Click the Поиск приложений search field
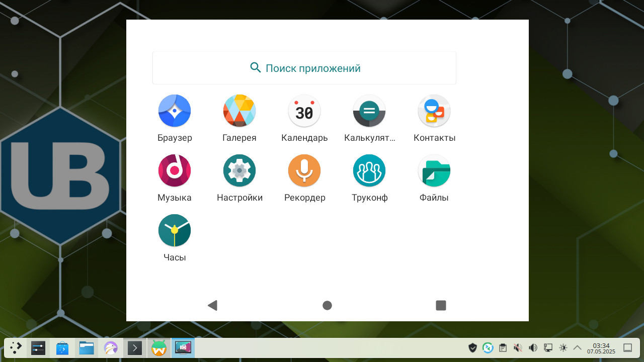644x362 pixels. coord(304,68)
